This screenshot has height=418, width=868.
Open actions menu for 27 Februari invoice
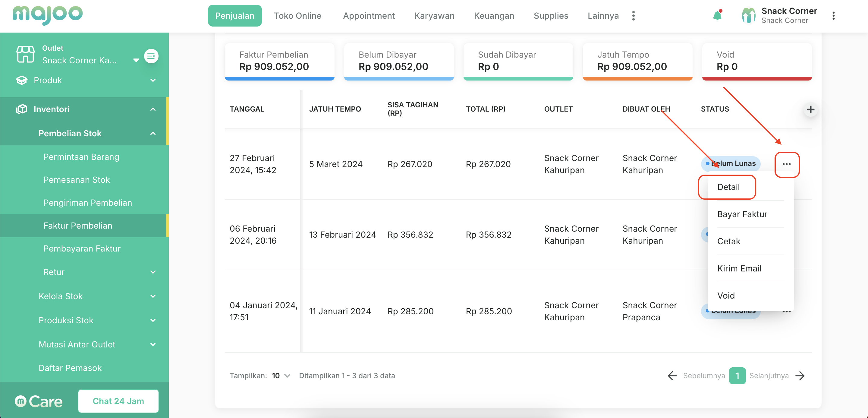click(x=786, y=164)
